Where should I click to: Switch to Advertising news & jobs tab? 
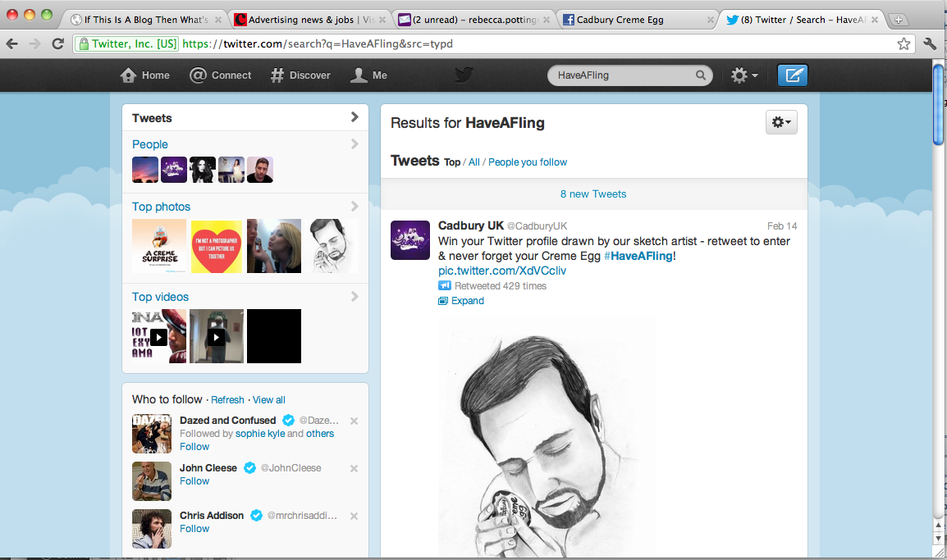point(309,20)
